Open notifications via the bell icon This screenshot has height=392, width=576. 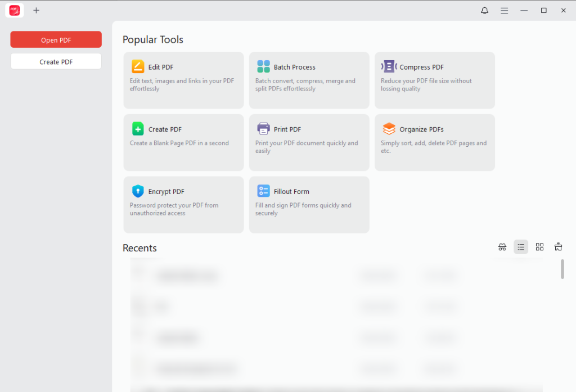[x=484, y=10]
